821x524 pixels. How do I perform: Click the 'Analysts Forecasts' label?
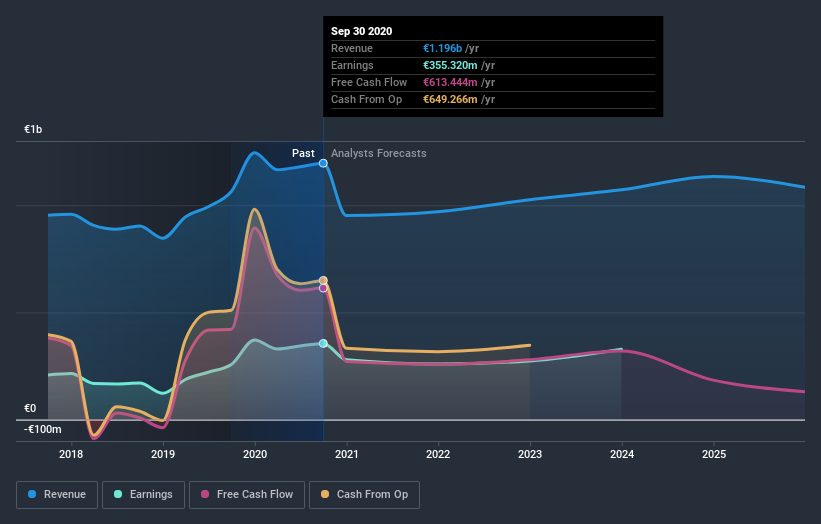click(x=379, y=153)
